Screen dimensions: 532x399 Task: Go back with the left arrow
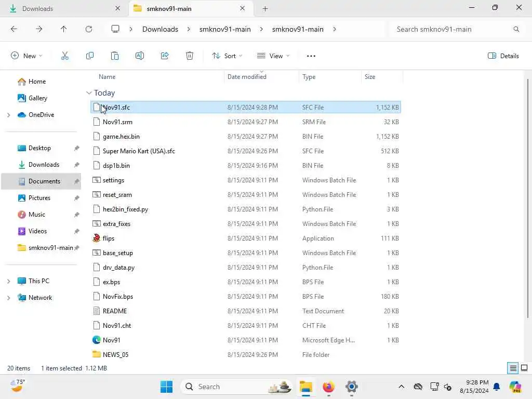[14, 29]
